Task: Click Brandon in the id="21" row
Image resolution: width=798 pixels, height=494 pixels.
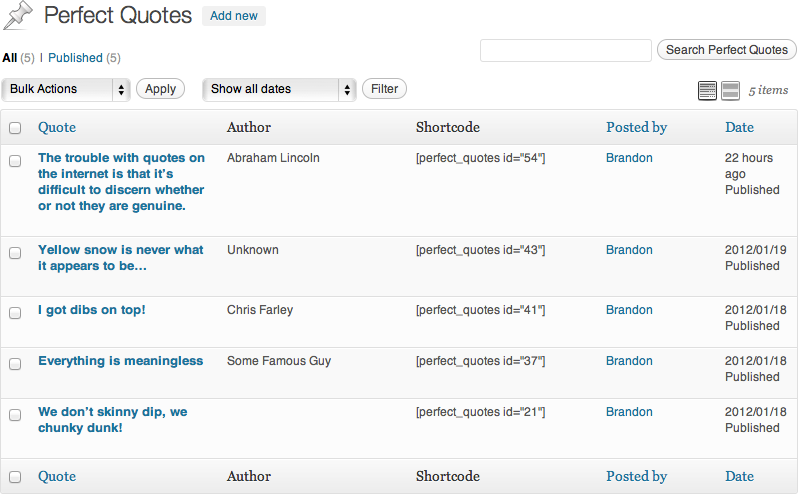Action: (629, 412)
